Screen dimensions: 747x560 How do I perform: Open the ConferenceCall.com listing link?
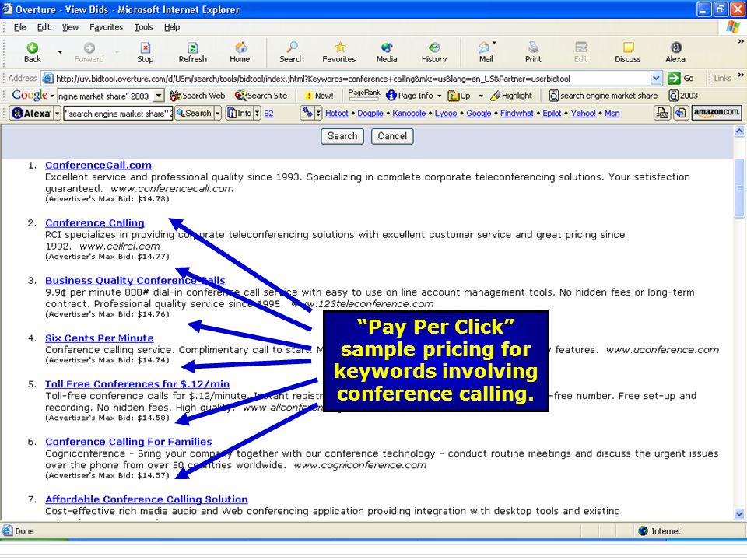point(98,165)
